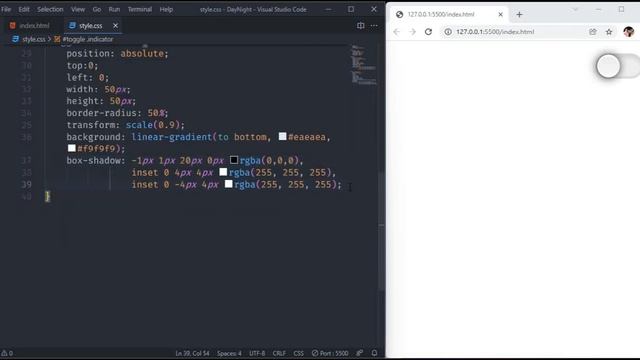The width and height of the screenshot is (640, 360).
Task: Open color picker for #eaeaea swatch
Action: click(x=282, y=136)
